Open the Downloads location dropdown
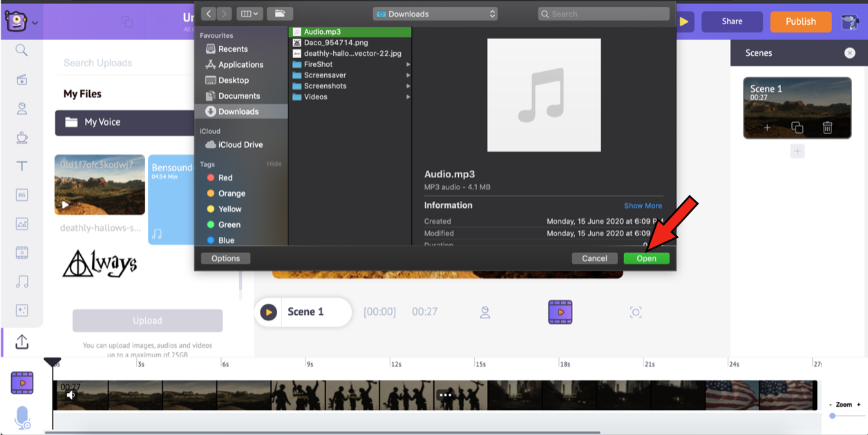This screenshot has height=435, width=868. tap(435, 14)
